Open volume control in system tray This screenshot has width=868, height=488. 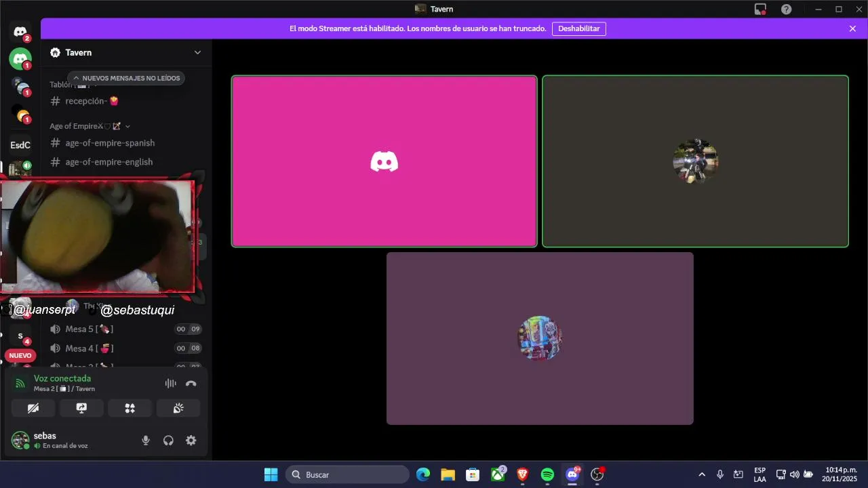click(794, 474)
